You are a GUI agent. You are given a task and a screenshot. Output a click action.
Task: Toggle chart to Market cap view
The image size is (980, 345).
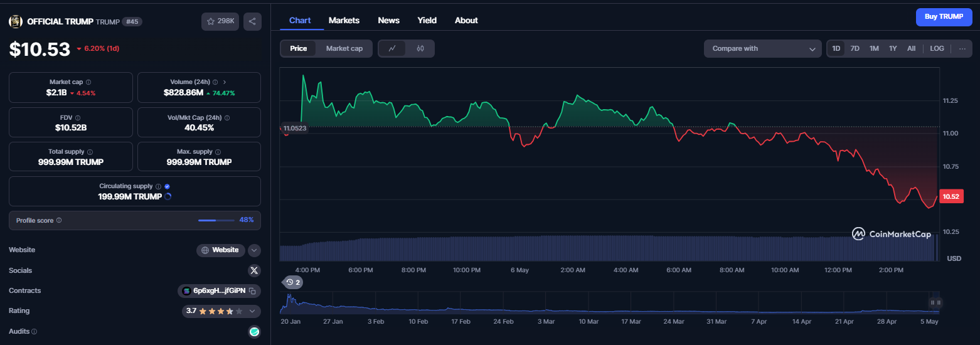point(344,48)
